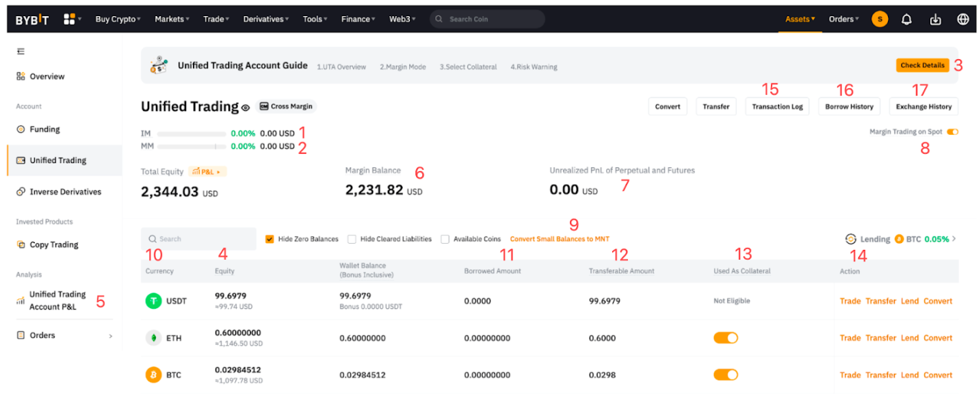Screen dimensions: 980x419
Task: Open the apps grid icon
Action: pyautogui.click(x=69, y=19)
